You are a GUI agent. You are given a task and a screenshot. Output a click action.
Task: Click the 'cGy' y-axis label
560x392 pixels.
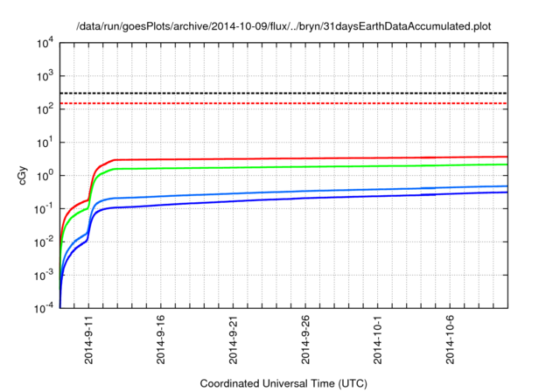coord(22,176)
